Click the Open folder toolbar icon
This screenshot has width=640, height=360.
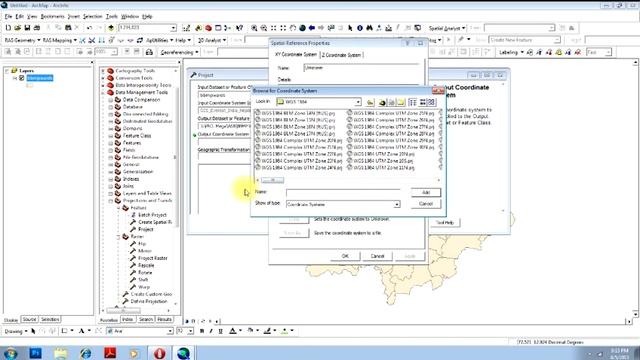18,28
